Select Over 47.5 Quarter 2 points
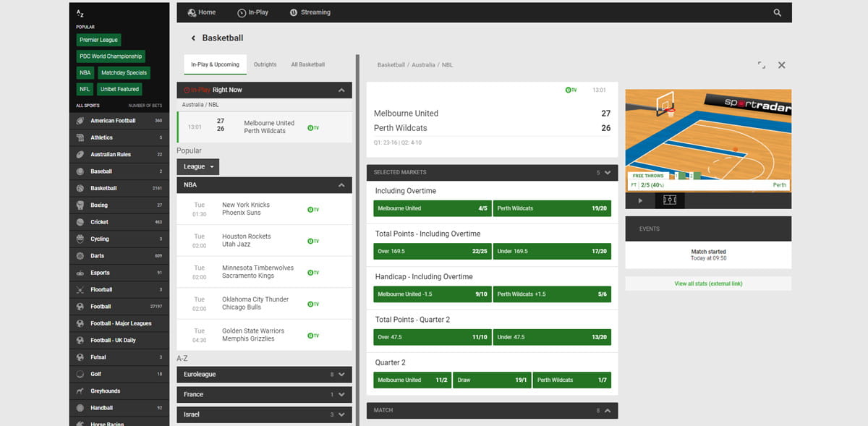Screen dimensions: 868x426 432,337
